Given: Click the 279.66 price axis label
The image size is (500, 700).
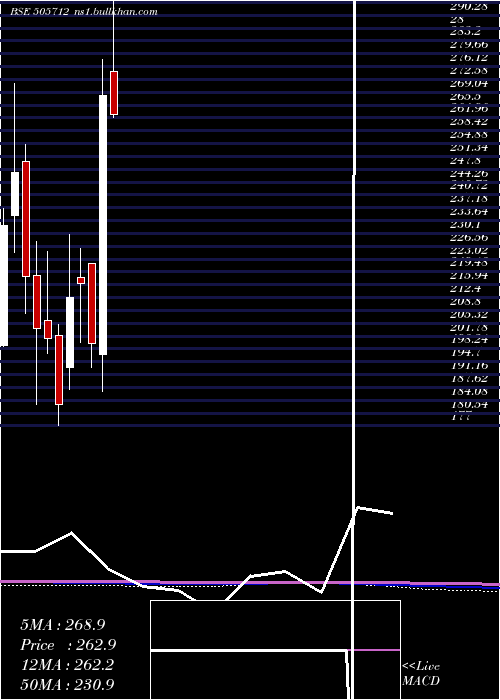Looking at the screenshot, I should point(469,45).
